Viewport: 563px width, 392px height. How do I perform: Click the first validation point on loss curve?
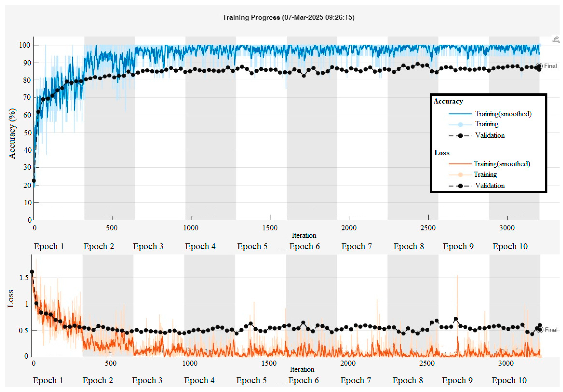point(32,272)
